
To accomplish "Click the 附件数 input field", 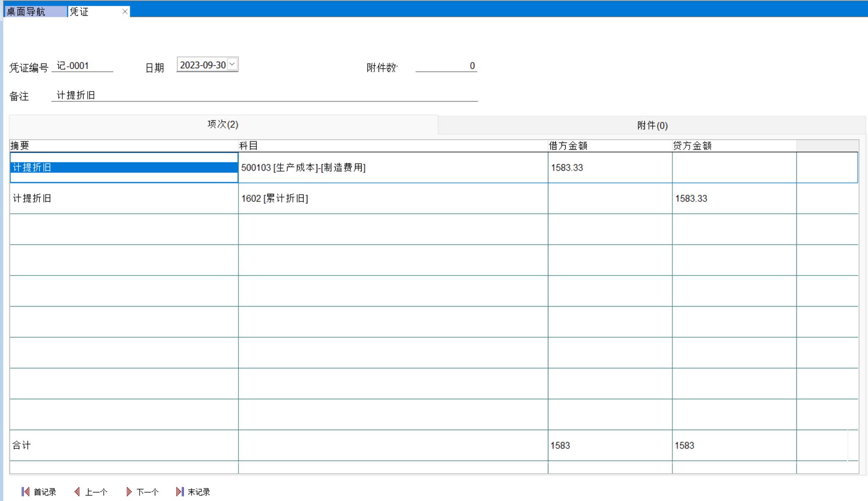I will [x=446, y=66].
